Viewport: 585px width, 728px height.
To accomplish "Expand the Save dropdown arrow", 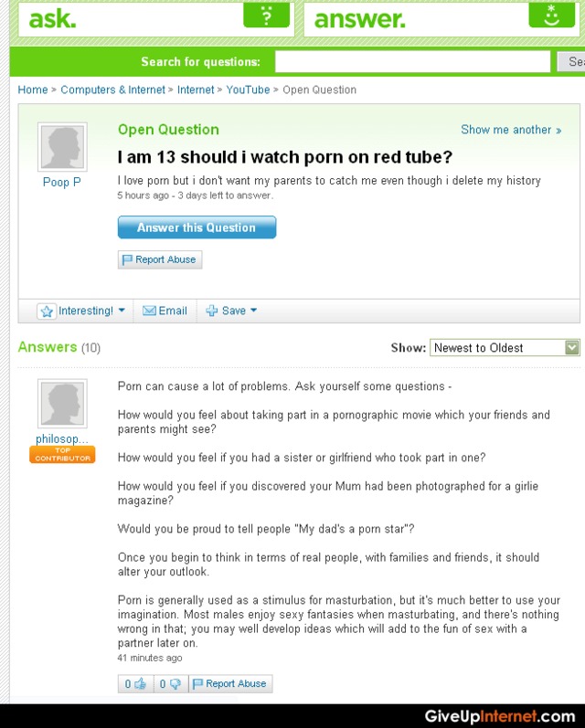I will click(x=254, y=310).
